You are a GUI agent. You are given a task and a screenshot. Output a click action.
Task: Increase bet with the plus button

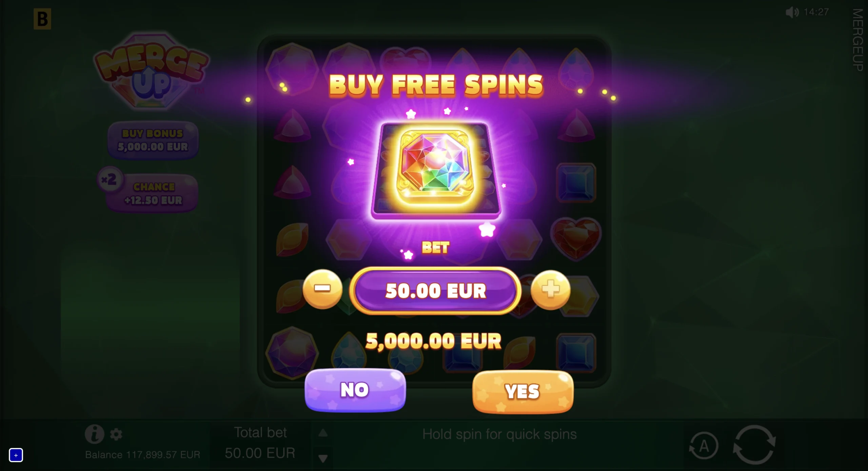(x=551, y=290)
